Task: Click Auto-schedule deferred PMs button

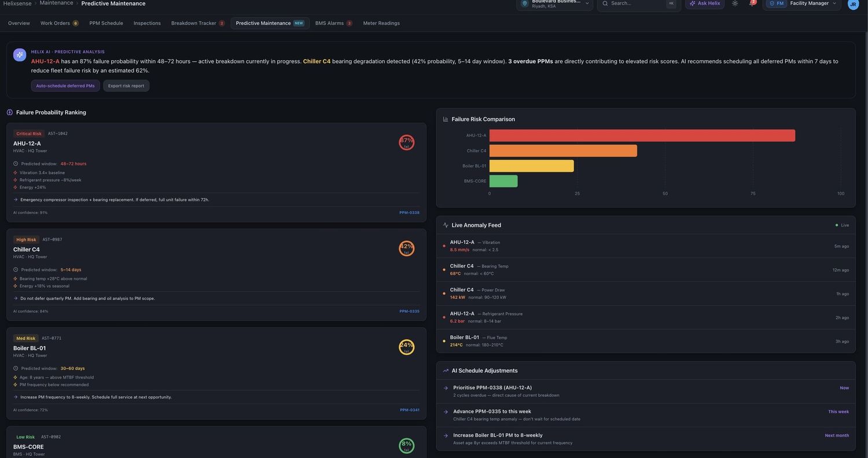Action: click(65, 86)
